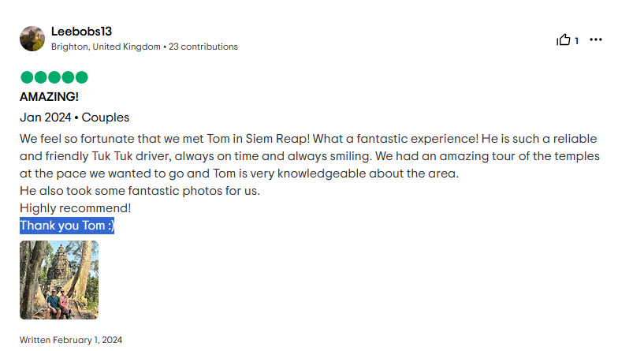This screenshot has width=644, height=351.
Task: Click the Couples trip type label
Action: (106, 118)
